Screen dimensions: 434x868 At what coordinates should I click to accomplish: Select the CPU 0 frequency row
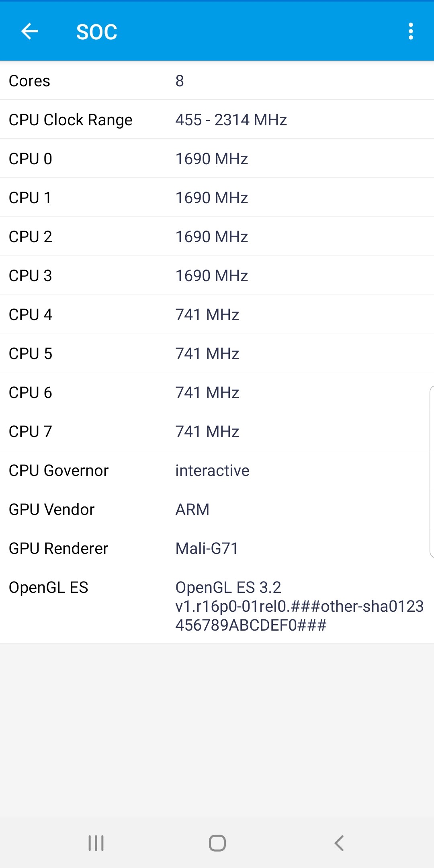pos(217,159)
